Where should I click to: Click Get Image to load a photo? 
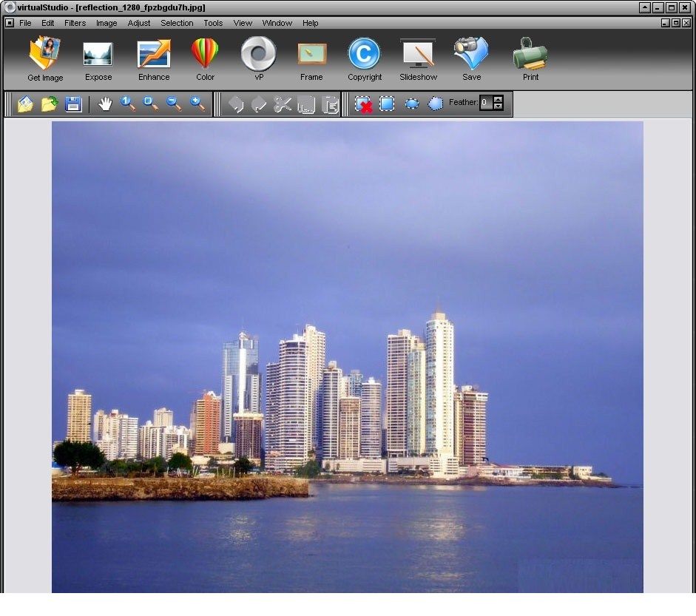tap(44, 59)
